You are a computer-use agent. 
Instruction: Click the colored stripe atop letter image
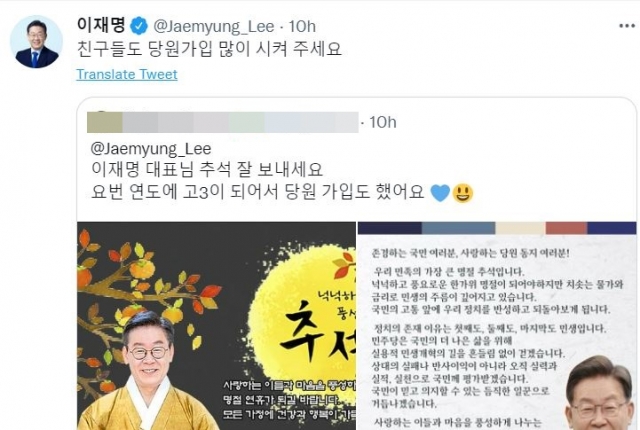click(497, 228)
